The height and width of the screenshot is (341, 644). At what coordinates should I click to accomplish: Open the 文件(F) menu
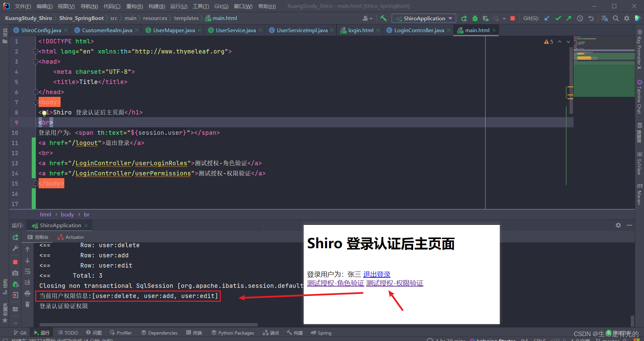(x=23, y=6)
